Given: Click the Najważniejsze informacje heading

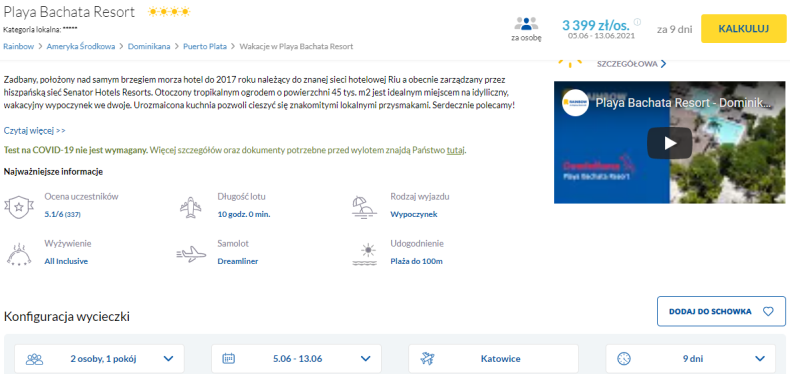Looking at the screenshot, I should point(53,172).
